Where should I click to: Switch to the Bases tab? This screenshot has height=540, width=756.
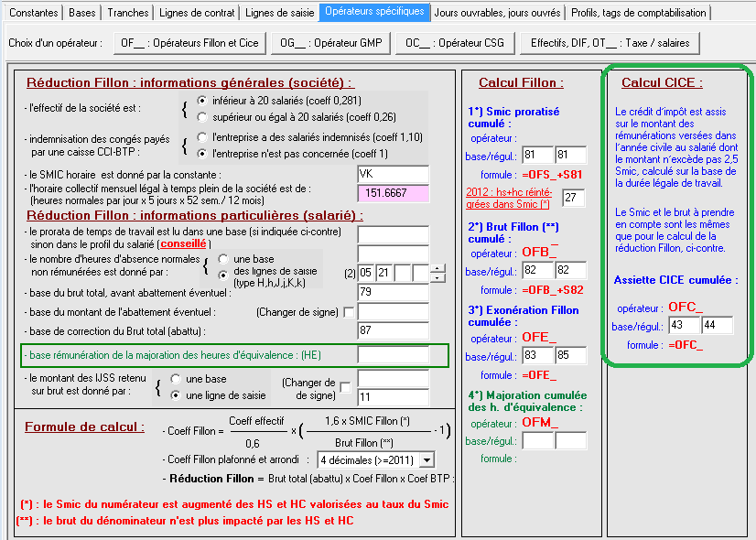tap(82, 13)
